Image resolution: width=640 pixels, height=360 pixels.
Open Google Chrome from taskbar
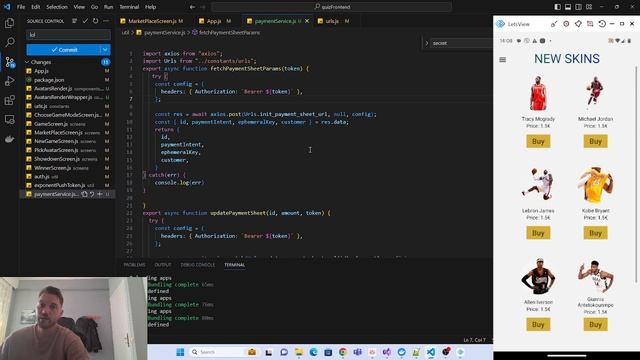[x=343, y=352]
